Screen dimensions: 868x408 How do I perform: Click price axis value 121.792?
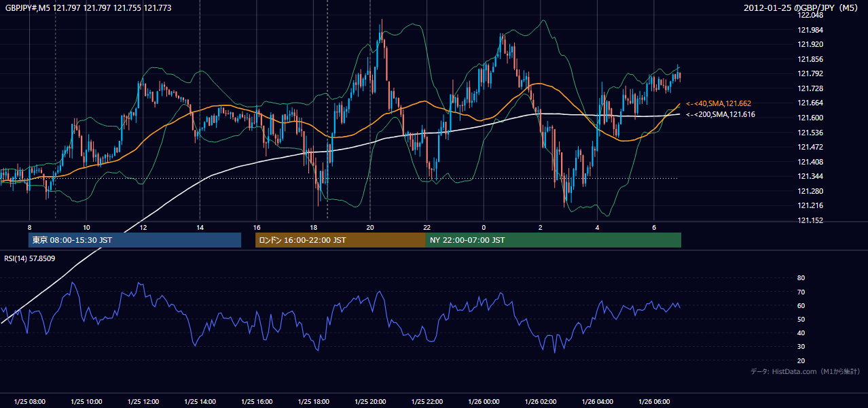tap(810, 74)
